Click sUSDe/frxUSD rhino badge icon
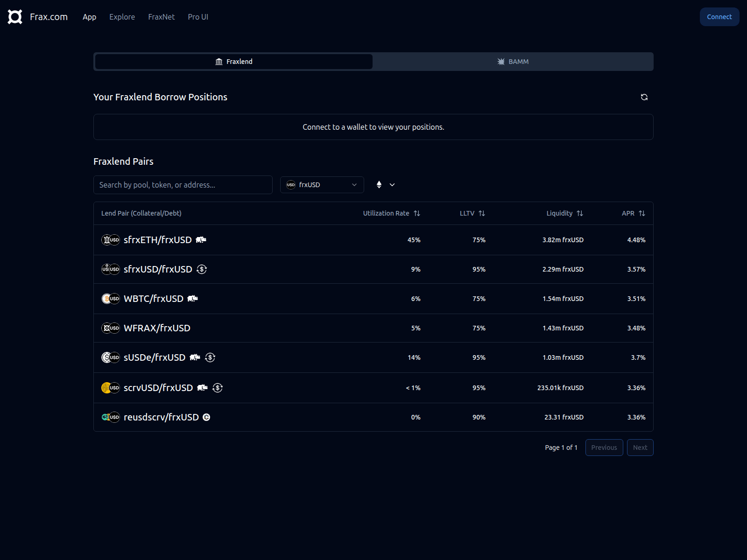Screen dimensions: 747x560 pos(195,357)
